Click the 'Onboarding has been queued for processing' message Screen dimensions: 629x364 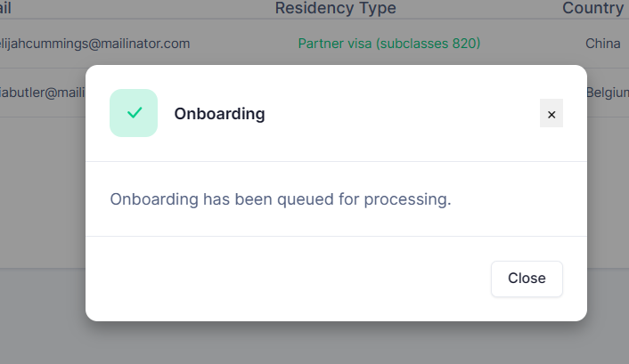(x=281, y=199)
